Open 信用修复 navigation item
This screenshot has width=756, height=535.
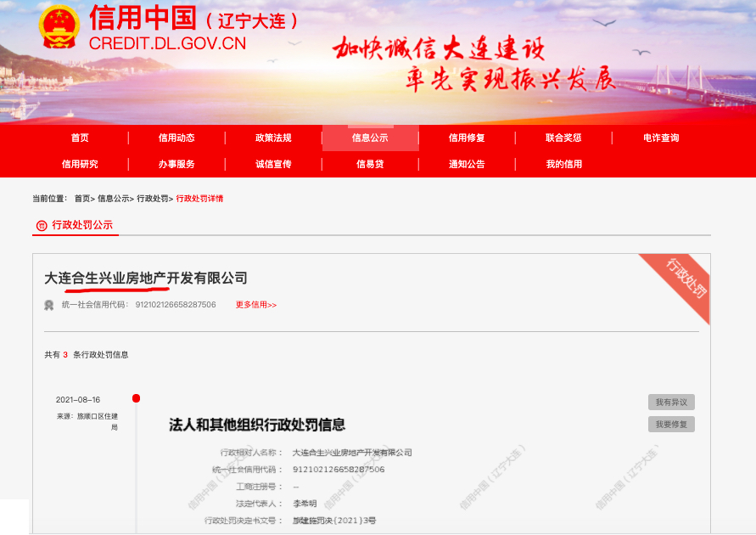click(467, 138)
